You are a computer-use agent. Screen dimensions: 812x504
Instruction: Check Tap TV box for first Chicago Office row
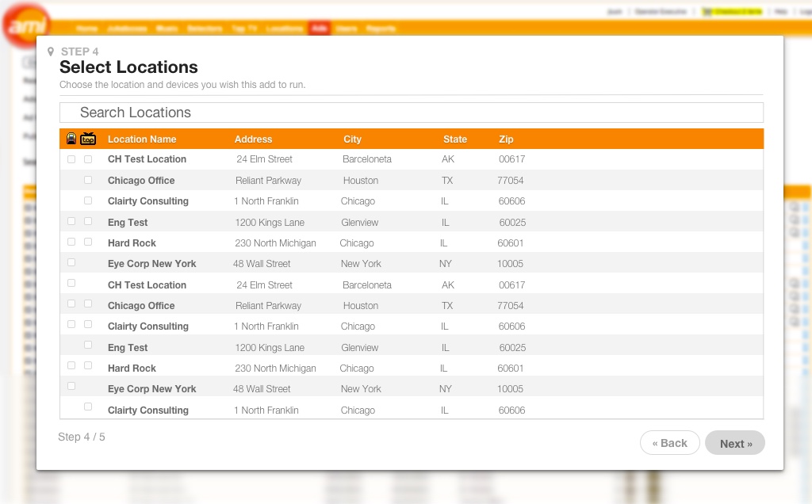(88, 180)
